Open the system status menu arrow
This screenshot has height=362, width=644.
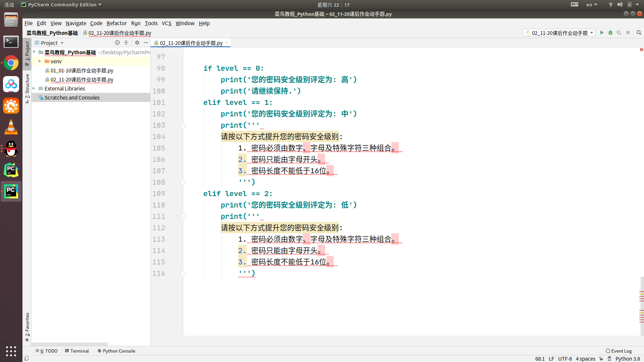pyautogui.click(x=637, y=5)
